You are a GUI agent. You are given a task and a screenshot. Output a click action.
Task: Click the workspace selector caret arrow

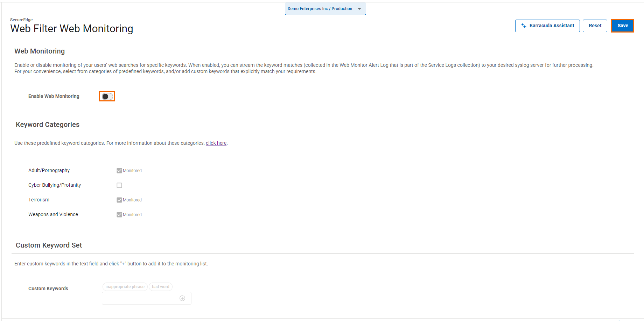[359, 9]
